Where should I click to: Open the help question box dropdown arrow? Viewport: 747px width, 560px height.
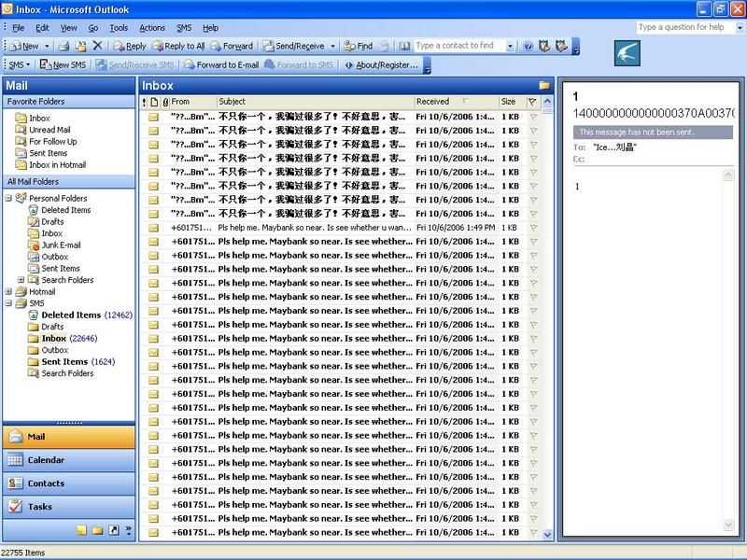(740, 28)
